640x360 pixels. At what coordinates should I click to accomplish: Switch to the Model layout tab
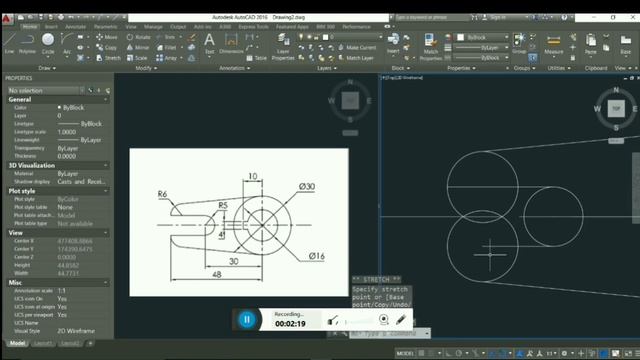point(17,343)
